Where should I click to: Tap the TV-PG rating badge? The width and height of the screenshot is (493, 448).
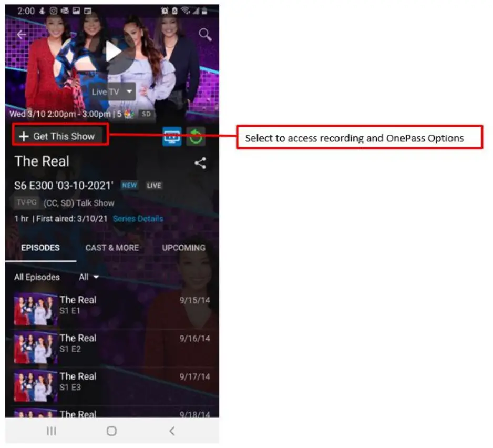tap(27, 202)
